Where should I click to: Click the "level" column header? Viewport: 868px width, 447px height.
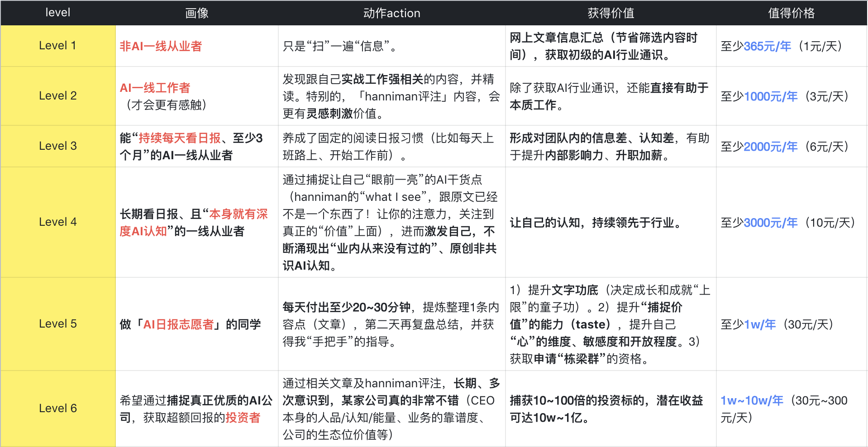coord(57,13)
